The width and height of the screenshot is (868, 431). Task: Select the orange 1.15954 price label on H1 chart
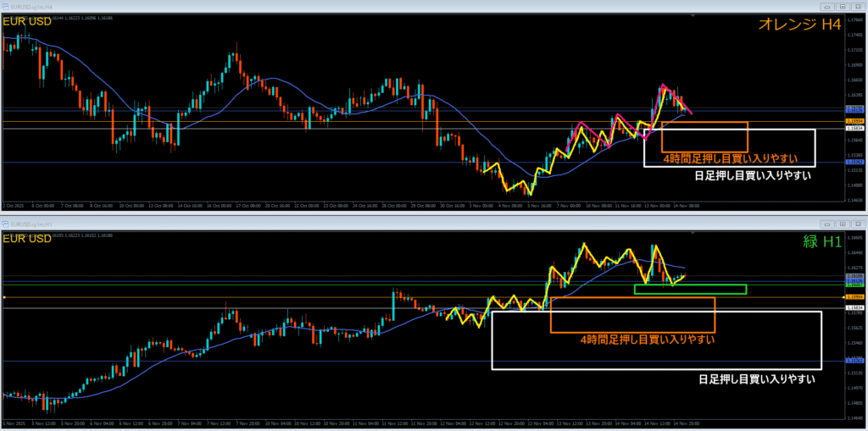pyautogui.click(x=856, y=297)
